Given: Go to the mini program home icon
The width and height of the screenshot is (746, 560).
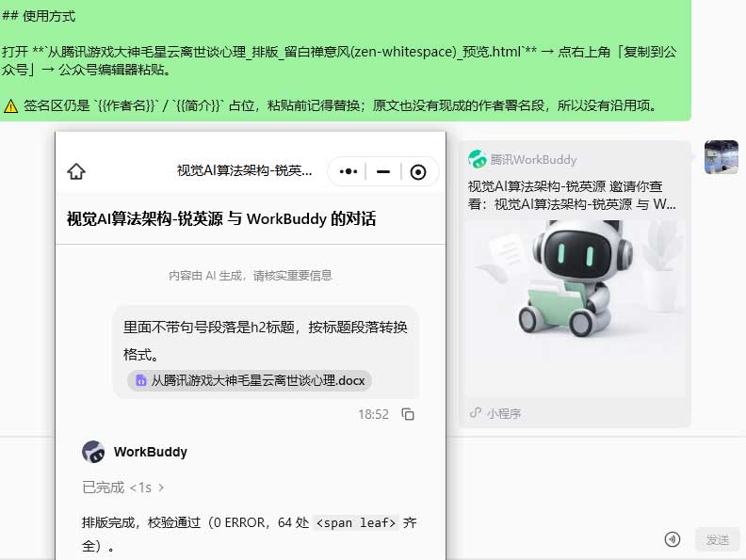Looking at the screenshot, I should pos(76,171).
